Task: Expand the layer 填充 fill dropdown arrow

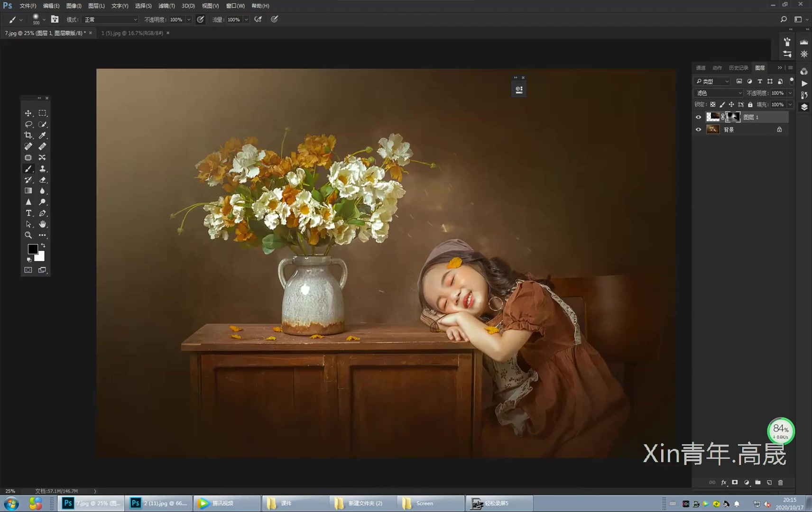Action: click(x=790, y=104)
